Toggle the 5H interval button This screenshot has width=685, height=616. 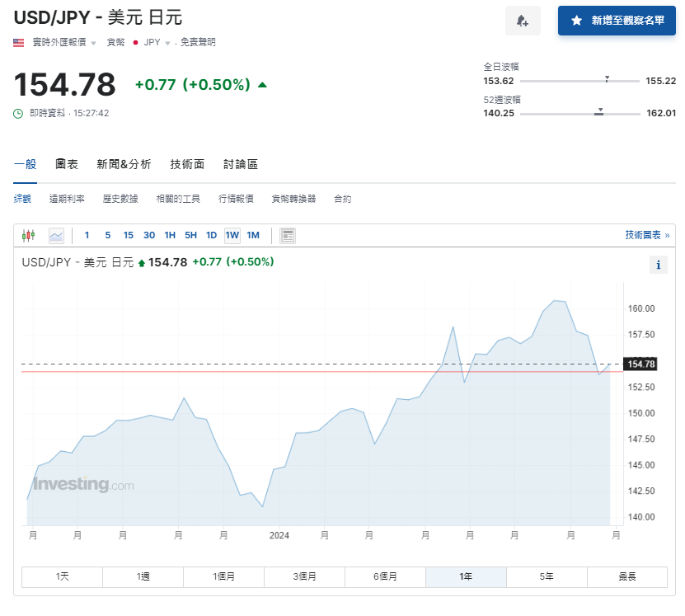190,235
